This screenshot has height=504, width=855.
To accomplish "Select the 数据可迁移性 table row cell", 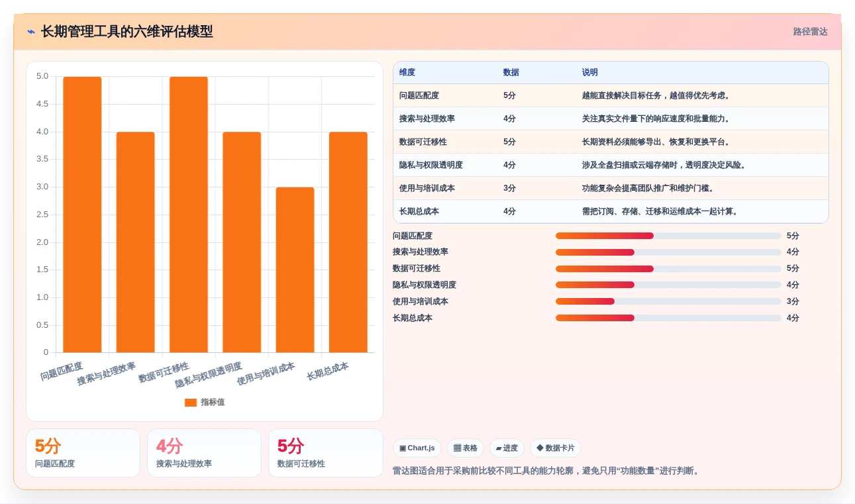I will [x=423, y=142].
